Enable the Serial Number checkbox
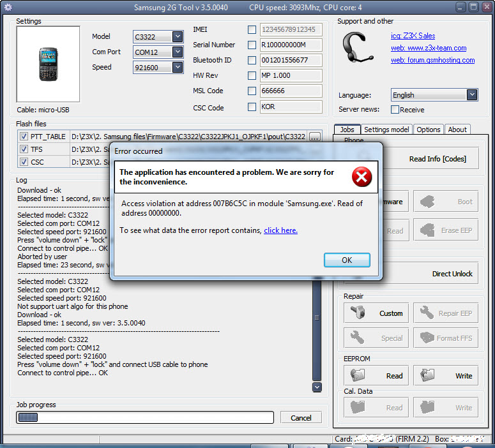Screen dimensions: 495x448 pyautogui.click(x=252, y=45)
